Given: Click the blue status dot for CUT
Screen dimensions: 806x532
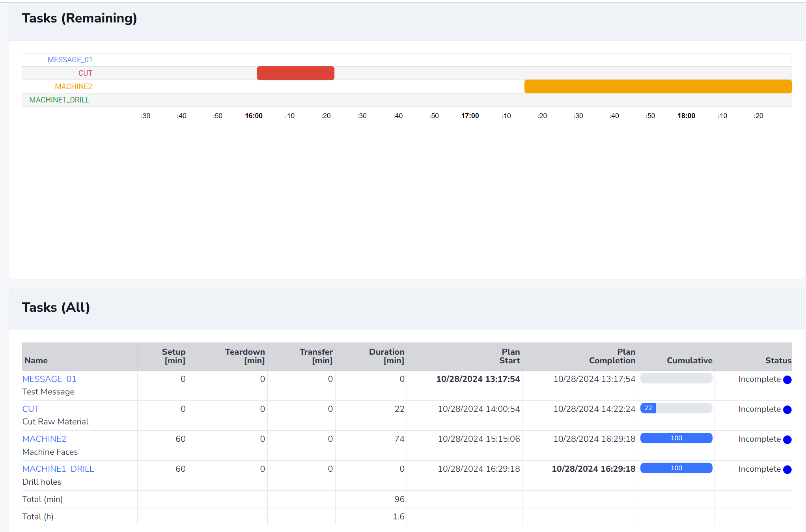Looking at the screenshot, I should click(787, 409).
